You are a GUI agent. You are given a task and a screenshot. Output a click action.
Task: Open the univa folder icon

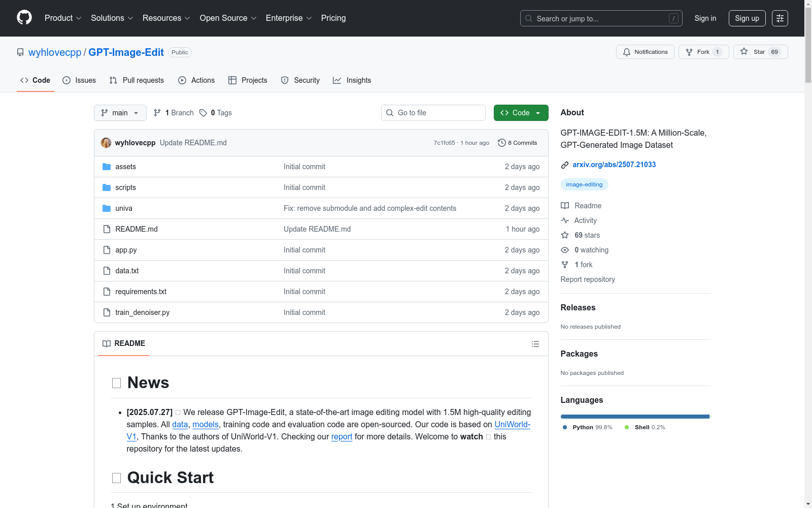tap(107, 208)
